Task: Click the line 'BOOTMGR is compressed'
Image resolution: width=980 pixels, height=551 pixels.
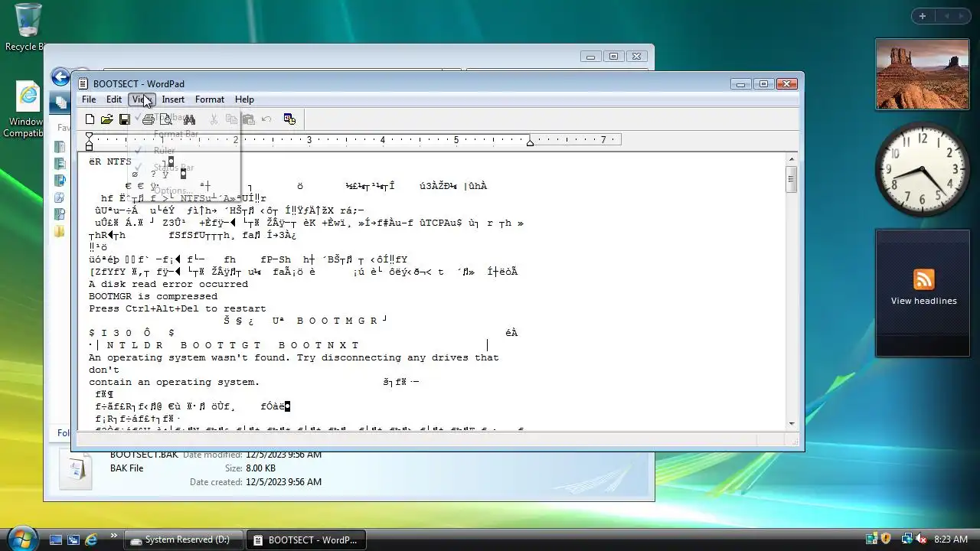Action: tap(153, 296)
